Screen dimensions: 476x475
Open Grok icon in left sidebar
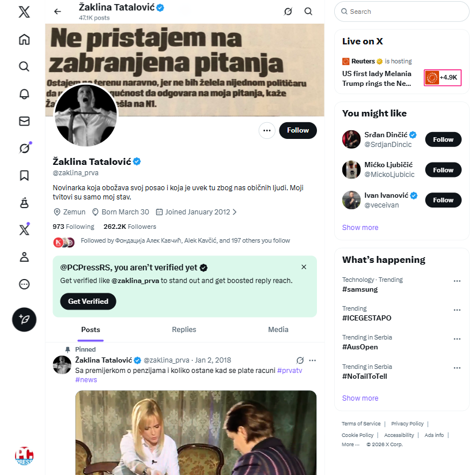pos(24,148)
